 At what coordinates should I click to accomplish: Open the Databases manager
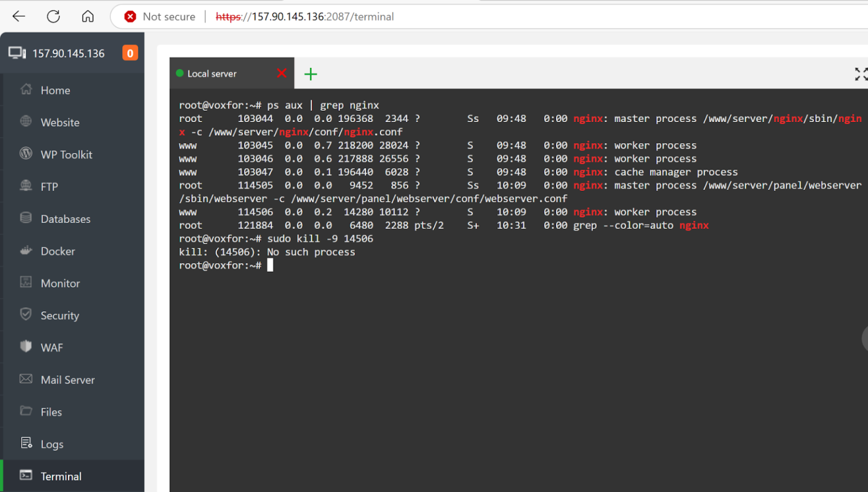coord(65,219)
